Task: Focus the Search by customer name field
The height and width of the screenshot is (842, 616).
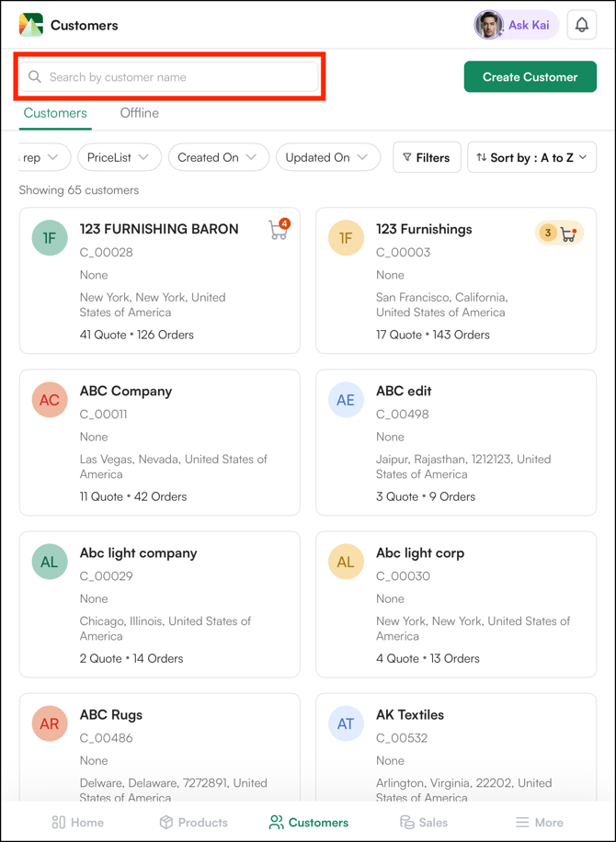Action: 170,77
